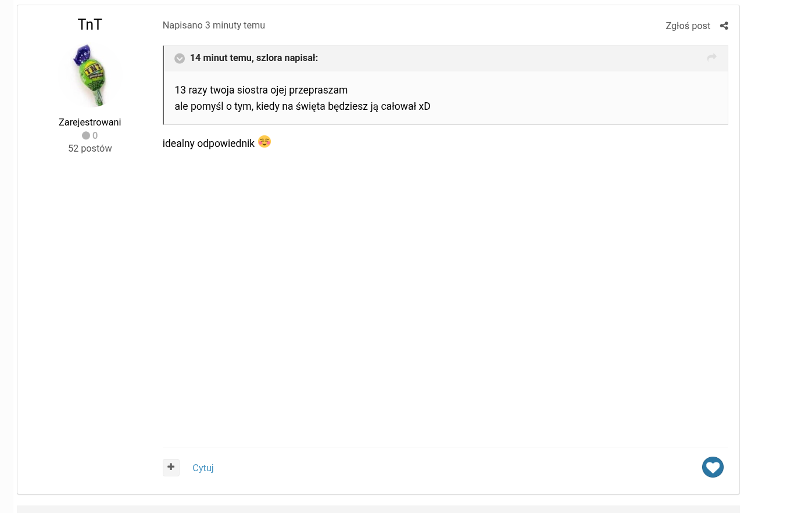
Task: Click the blushing emoji in the reply
Action: pos(264,142)
